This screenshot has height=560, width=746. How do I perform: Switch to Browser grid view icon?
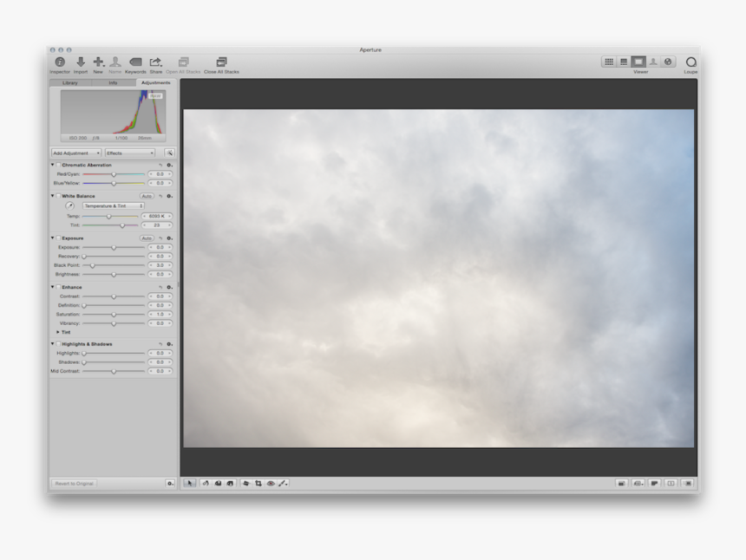[x=608, y=62]
